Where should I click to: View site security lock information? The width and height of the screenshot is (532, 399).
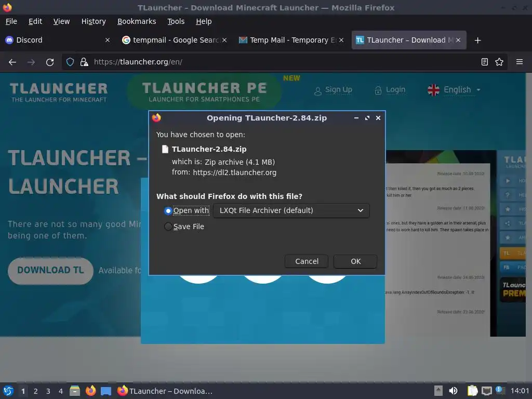[84, 62]
